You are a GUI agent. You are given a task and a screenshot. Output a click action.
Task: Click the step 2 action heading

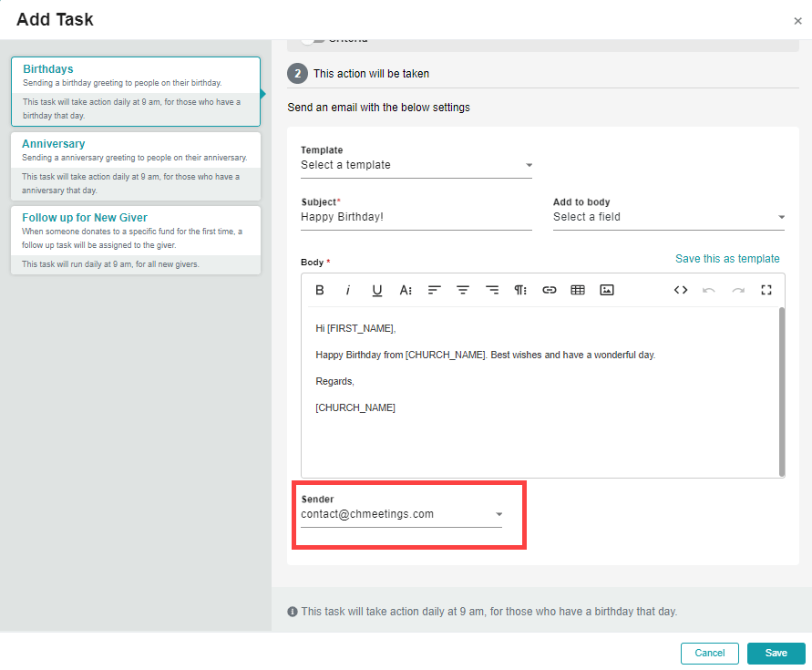point(371,74)
